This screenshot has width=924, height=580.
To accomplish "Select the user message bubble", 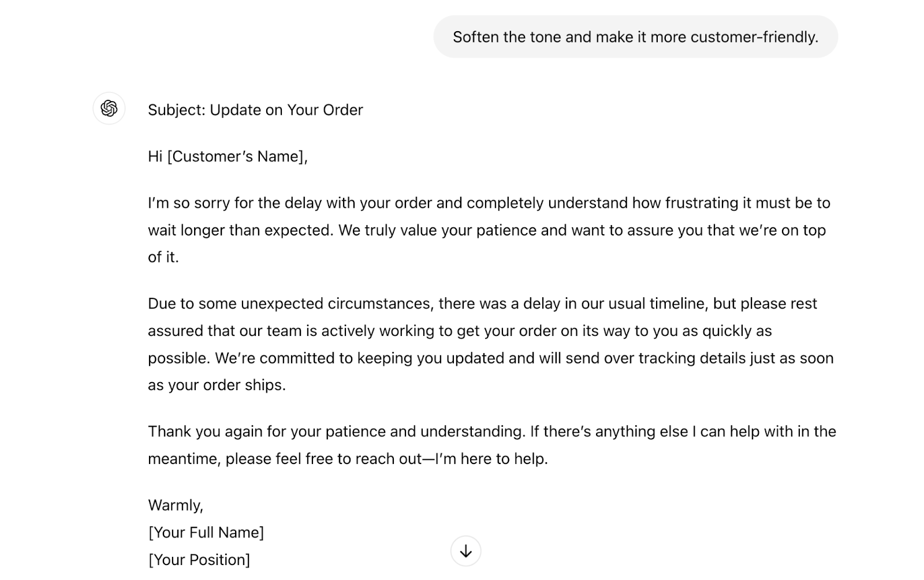I will pos(635,36).
